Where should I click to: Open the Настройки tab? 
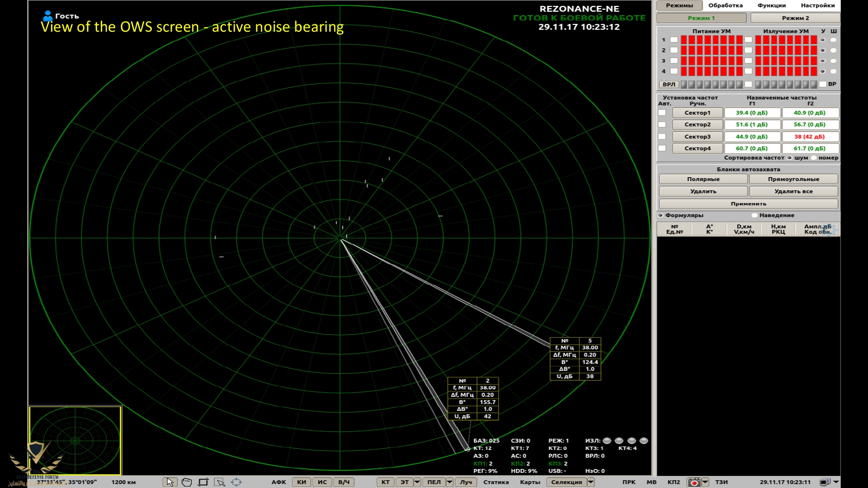click(818, 5)
